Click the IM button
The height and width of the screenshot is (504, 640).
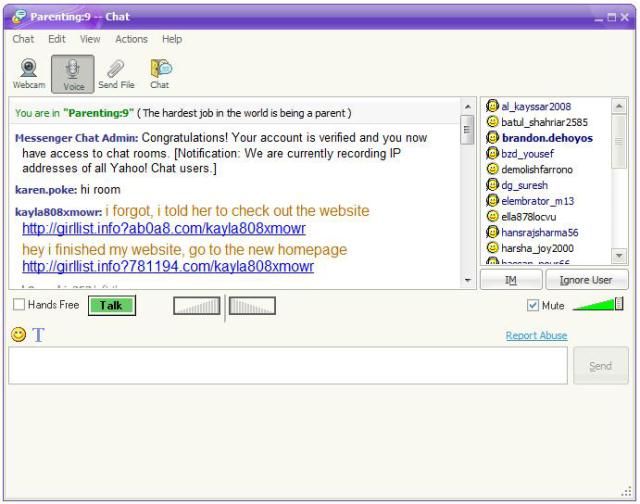[511, 280]
